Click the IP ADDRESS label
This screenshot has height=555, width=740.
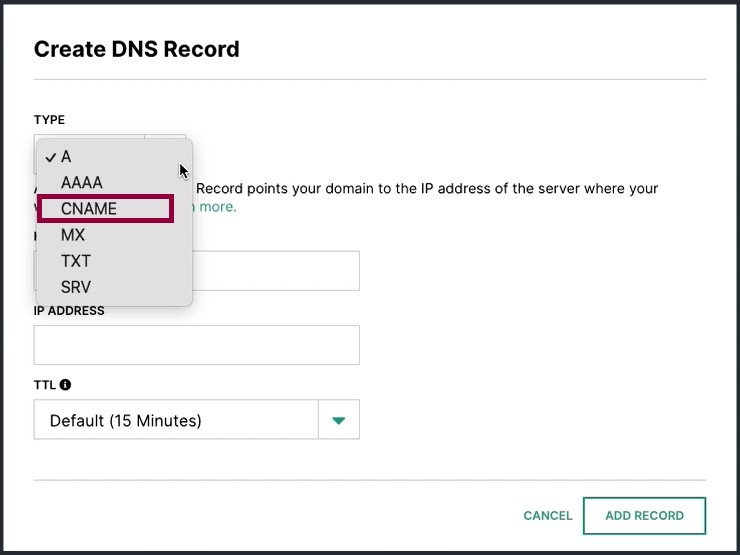pyautogui.click(x=69, y=311)
